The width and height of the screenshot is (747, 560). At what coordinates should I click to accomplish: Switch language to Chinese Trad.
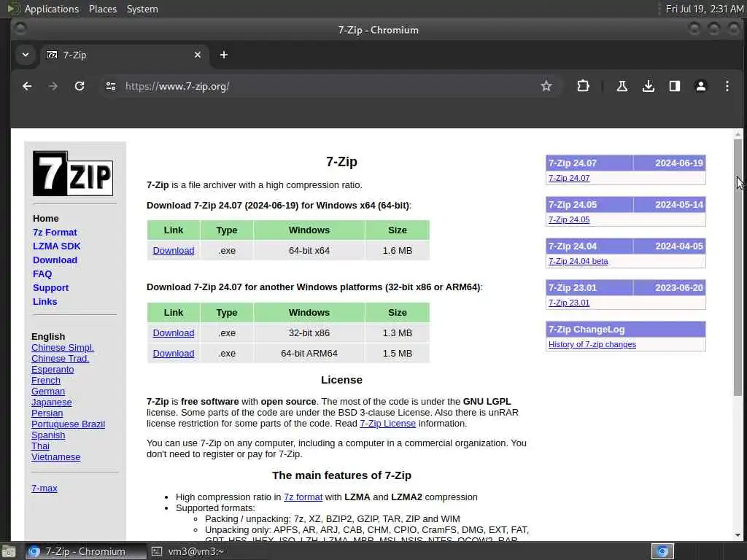(x=60, y=359)
